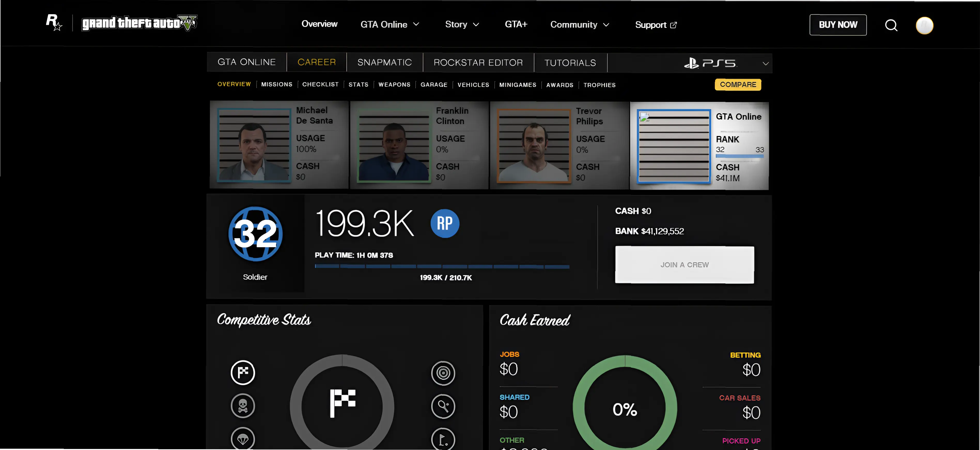Open the search magnifier icon

pos(891,25)
